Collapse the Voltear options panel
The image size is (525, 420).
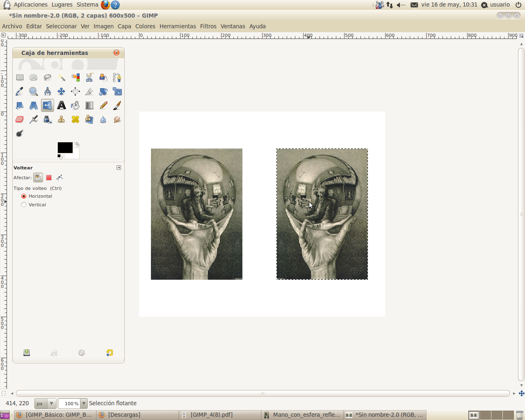(x=119, y=167)
